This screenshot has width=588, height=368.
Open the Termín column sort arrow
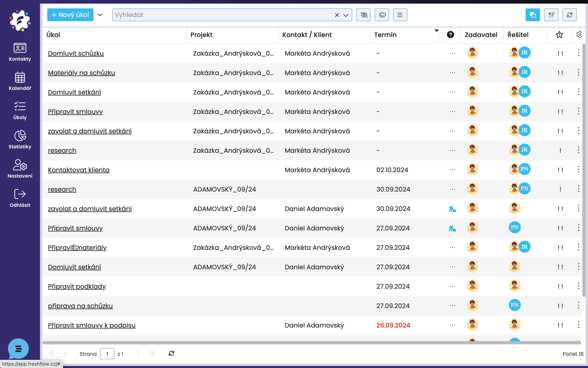pyautogui.click(x=436, y=31)
